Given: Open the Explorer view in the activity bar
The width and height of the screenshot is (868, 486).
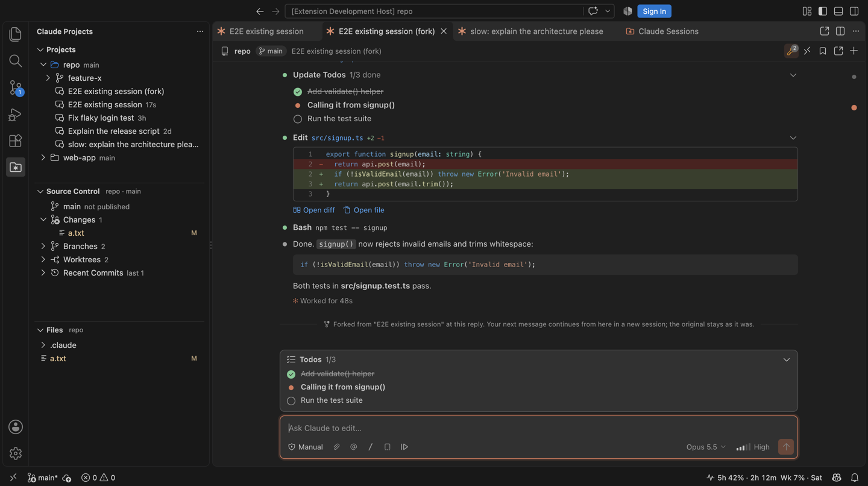Looking at the screenshot, I should click(16, 34).
